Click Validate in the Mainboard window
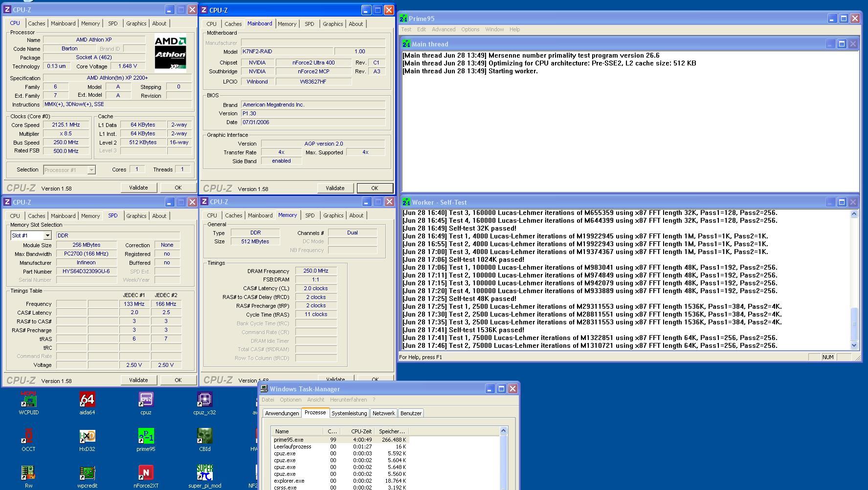This screenshot has width=868, height=490. pyautogui.click(x=335, y=188)
